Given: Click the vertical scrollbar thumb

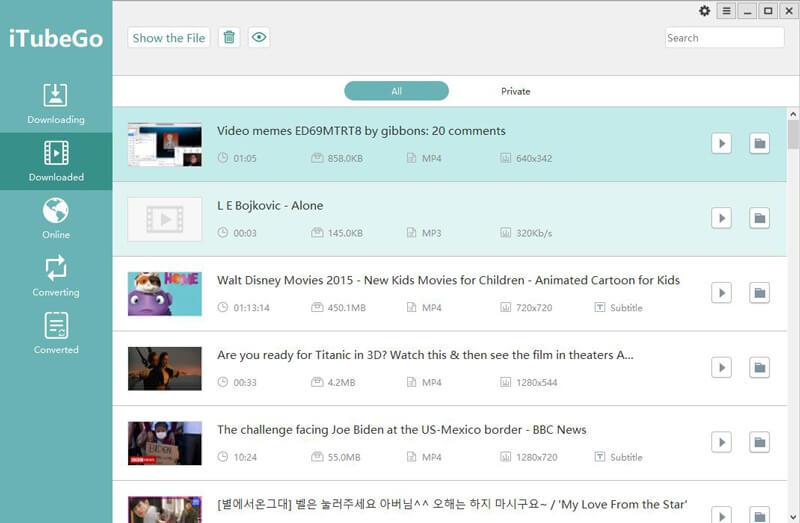Looking at the screenshot, I should coord(793,134).
